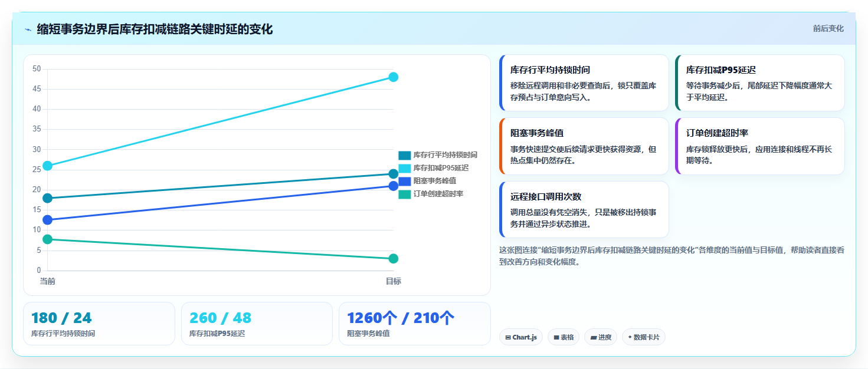Select the 数据卡片 tag chip
Viewport: 868px width, 369px height.
[x=644, y=337]
